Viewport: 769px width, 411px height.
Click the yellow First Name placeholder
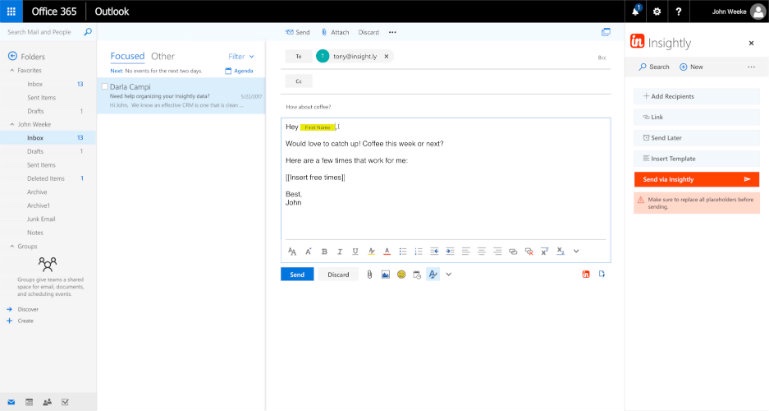click(x=318, y=127)
